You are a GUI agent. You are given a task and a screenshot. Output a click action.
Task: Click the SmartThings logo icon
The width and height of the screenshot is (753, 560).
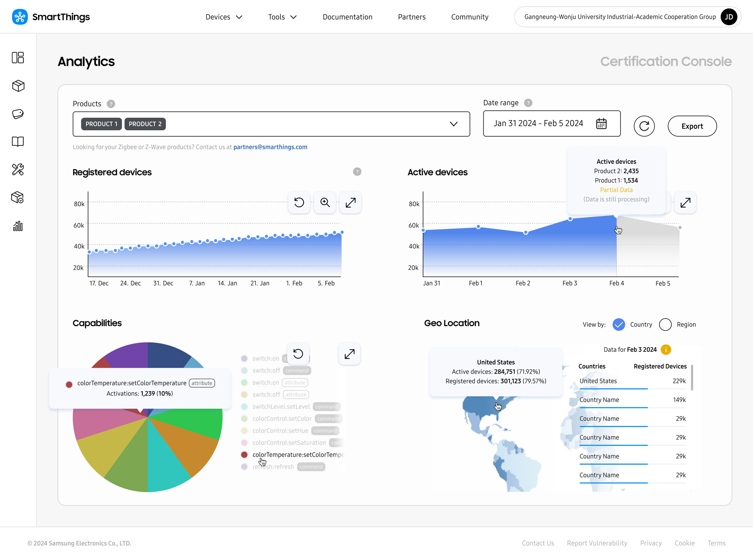[x=20, y=17]
